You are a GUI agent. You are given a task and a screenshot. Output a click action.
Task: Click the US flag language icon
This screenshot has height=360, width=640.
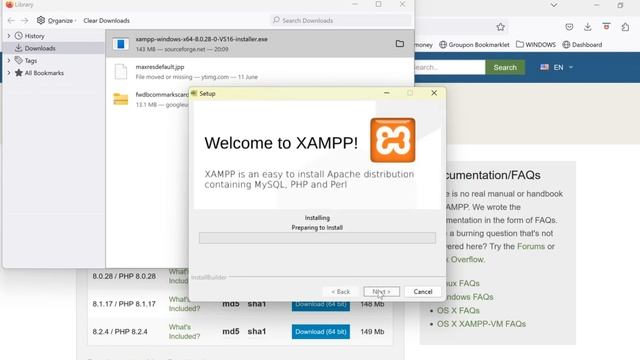tap(544, 67)
